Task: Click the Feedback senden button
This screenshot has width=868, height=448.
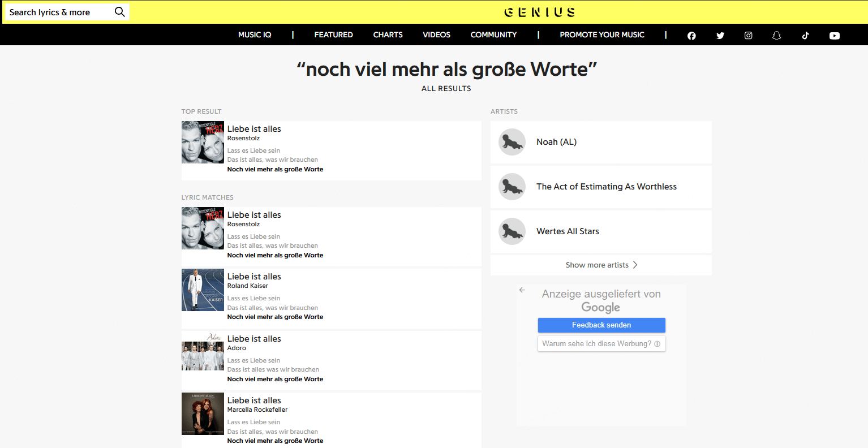Action: point(601,325)
